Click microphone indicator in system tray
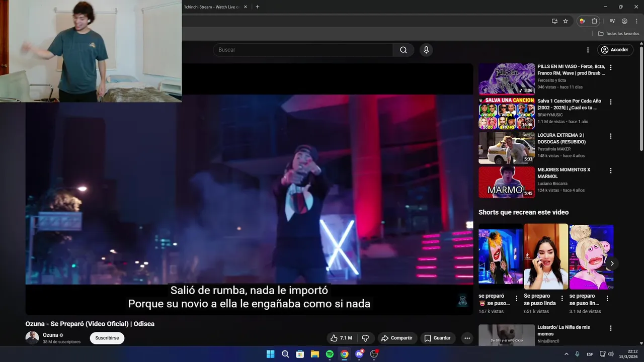This screenshot has width=644, height=362. click(577, 354)
